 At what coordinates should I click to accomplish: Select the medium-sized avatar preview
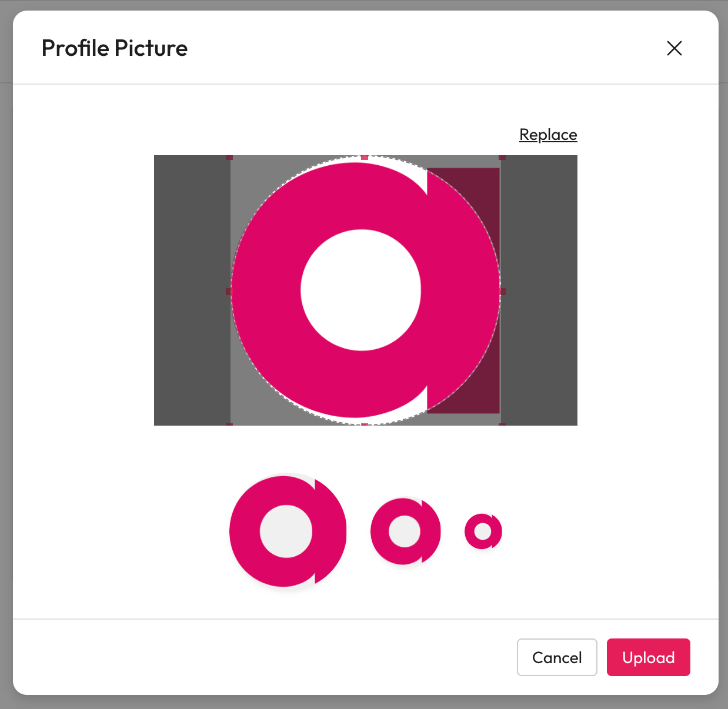click(405, 531)
